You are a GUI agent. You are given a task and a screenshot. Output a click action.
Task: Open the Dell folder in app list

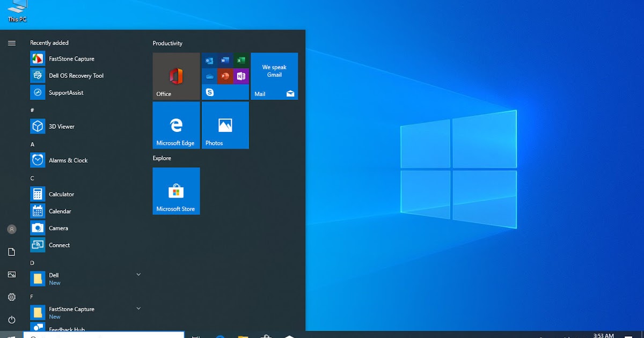(86, 279)
